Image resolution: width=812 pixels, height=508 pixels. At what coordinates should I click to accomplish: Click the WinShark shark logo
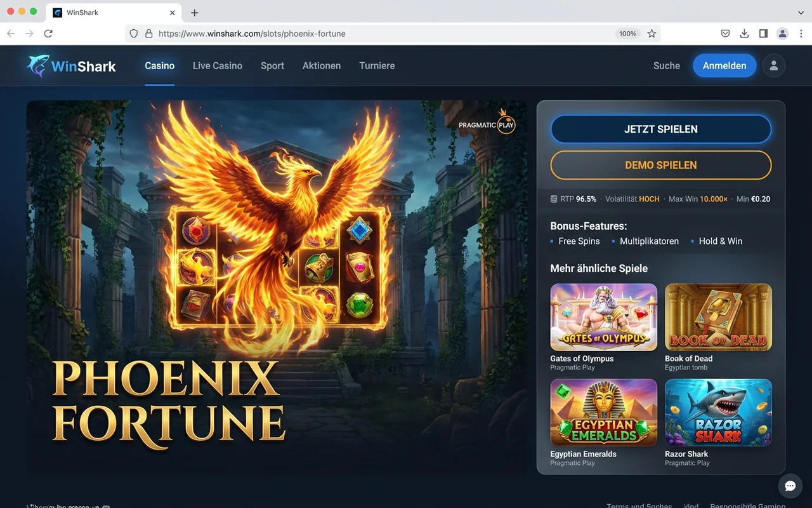pos(38,65)
